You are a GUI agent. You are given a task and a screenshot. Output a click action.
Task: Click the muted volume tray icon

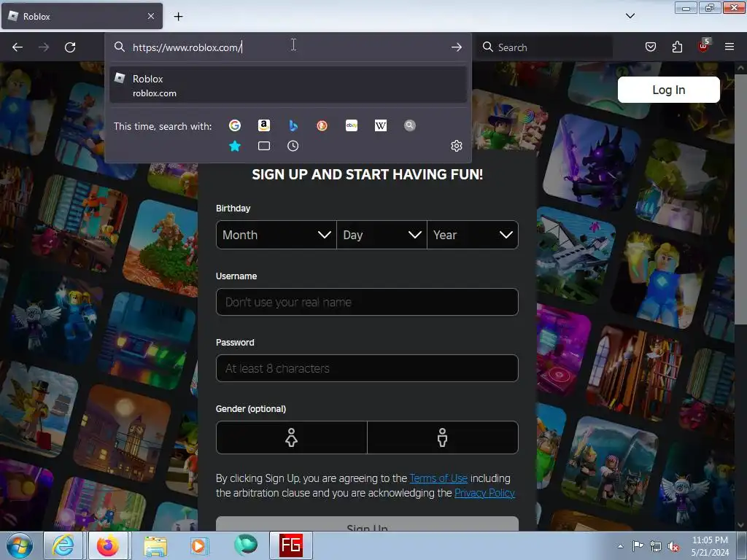pyautogui.click(x=673, y=546)
